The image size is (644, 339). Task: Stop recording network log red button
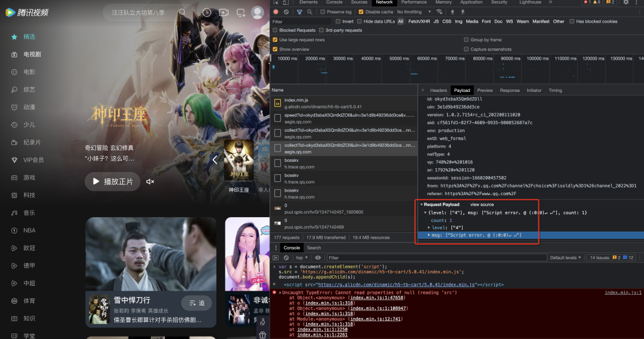276,12
